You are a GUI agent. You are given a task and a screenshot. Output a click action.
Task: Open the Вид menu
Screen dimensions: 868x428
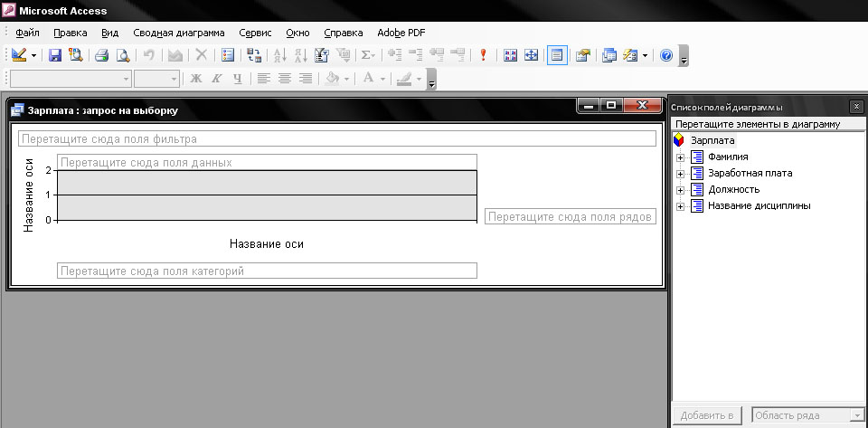tap(110, 33)
